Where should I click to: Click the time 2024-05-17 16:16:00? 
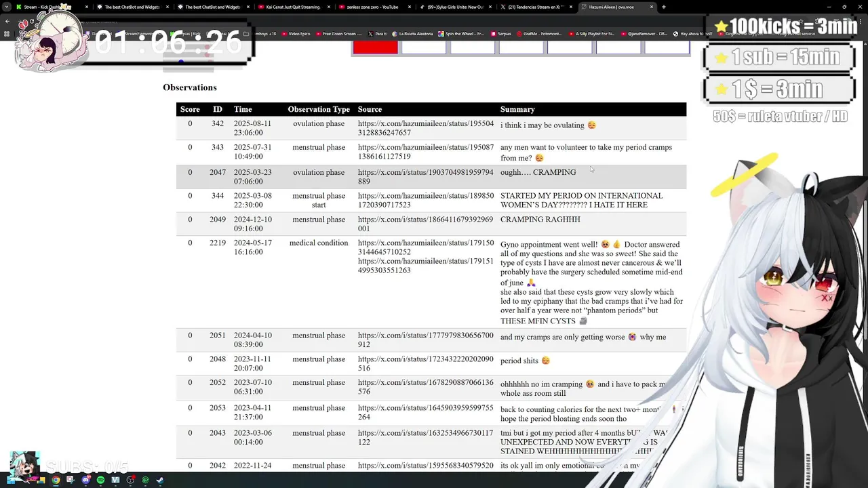tap(252, 247)
